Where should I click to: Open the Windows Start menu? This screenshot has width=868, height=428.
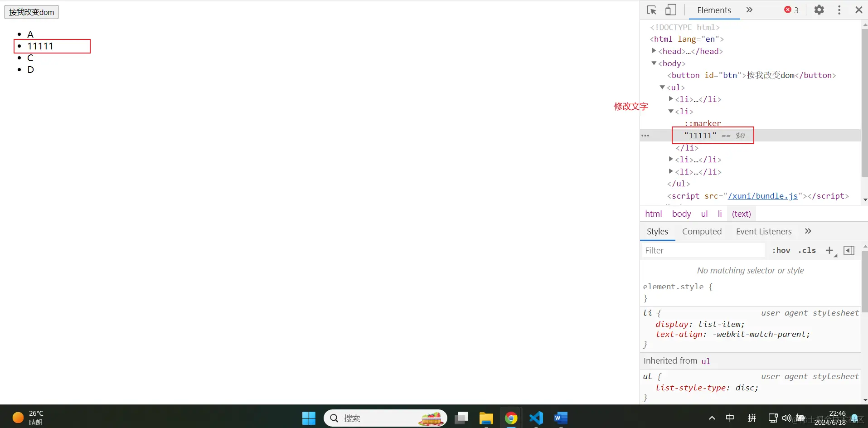click(309, 418)
